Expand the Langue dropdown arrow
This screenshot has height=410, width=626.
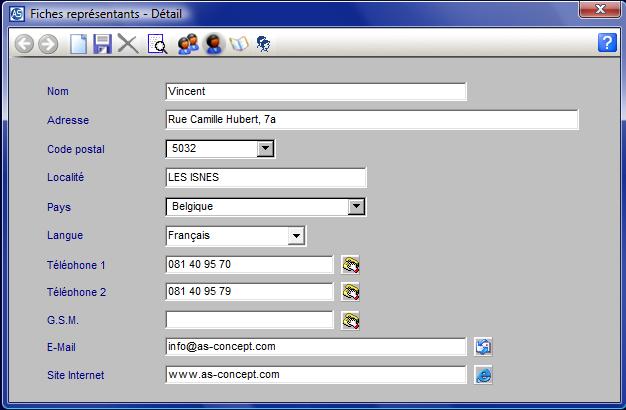(x=296, y=236)
